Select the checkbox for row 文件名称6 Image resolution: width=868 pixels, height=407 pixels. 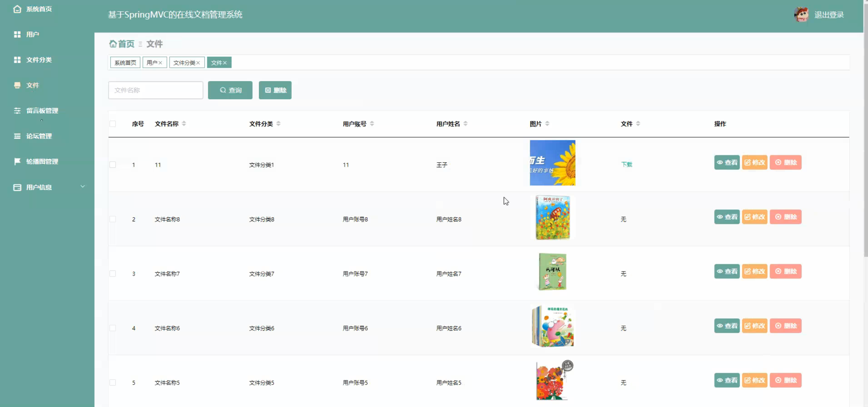113,328
